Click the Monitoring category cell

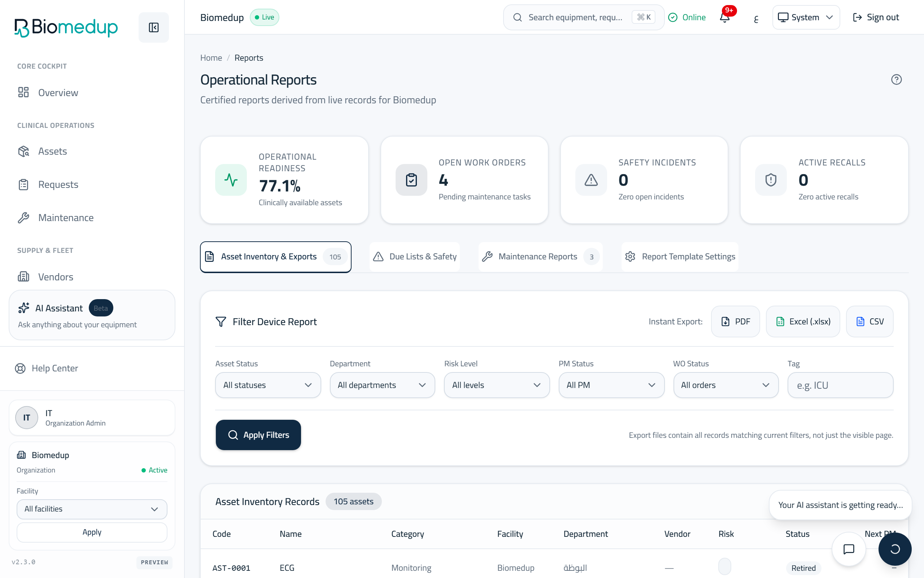[x=411, y=568]
